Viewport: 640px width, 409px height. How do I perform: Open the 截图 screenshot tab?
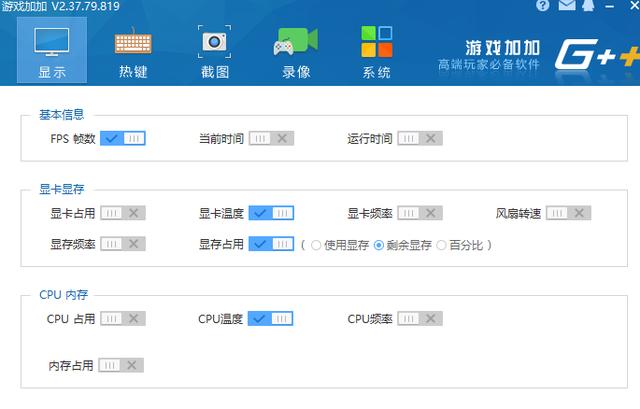[x=215, y=51]
